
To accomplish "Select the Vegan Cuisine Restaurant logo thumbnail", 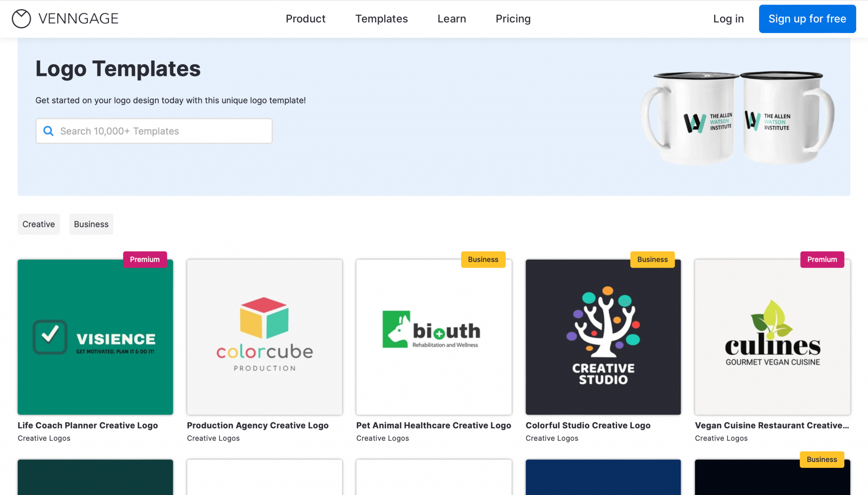I will pos(772,337).
